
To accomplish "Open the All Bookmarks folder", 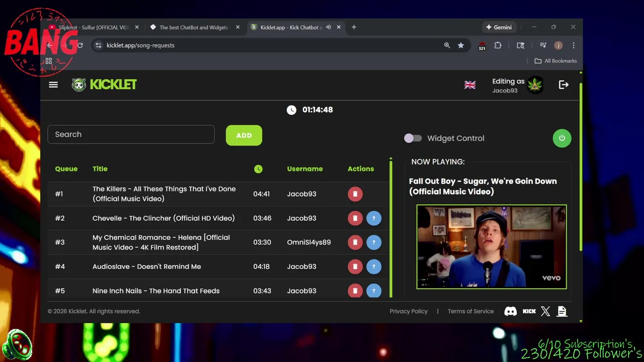I will pyautogui.click(x=555, y=61).
